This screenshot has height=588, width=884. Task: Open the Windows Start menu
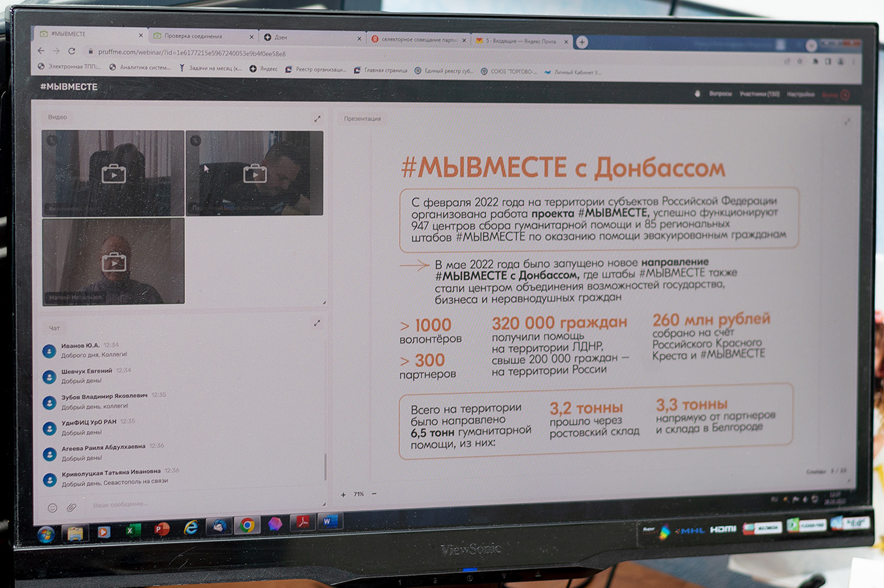click(x=46, y=534)
